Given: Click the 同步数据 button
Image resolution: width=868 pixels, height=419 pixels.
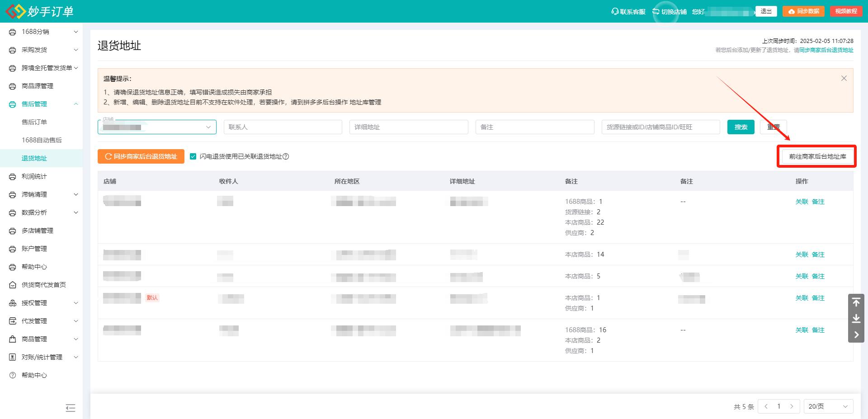Looking at the screenshot, I should coord(804,11).
